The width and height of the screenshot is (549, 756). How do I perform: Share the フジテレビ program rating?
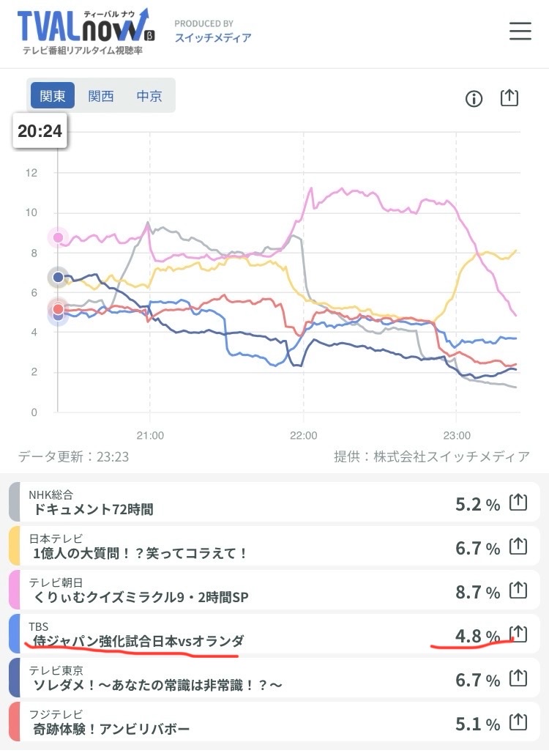[x=518, y=722]
